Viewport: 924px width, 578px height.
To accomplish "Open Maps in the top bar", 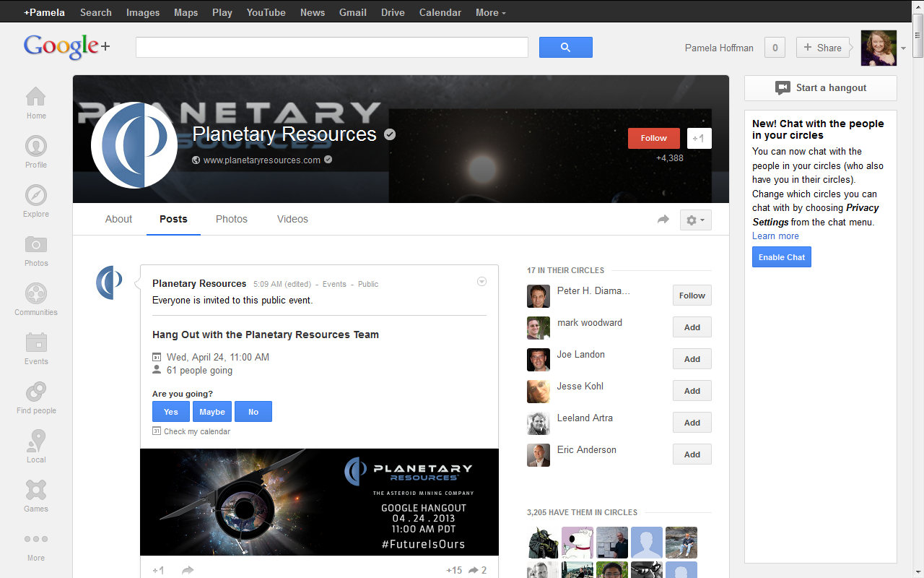I will 186,12.
